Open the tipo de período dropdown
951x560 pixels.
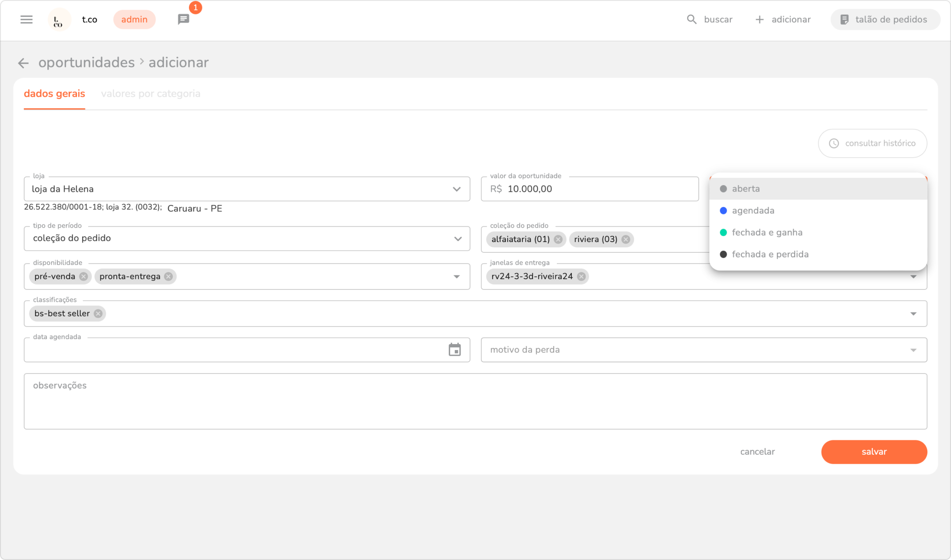[457, 238]
